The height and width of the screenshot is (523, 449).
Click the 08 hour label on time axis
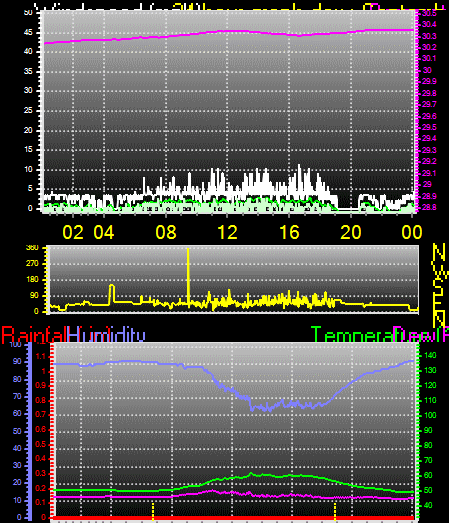click(x=166, y=232)
